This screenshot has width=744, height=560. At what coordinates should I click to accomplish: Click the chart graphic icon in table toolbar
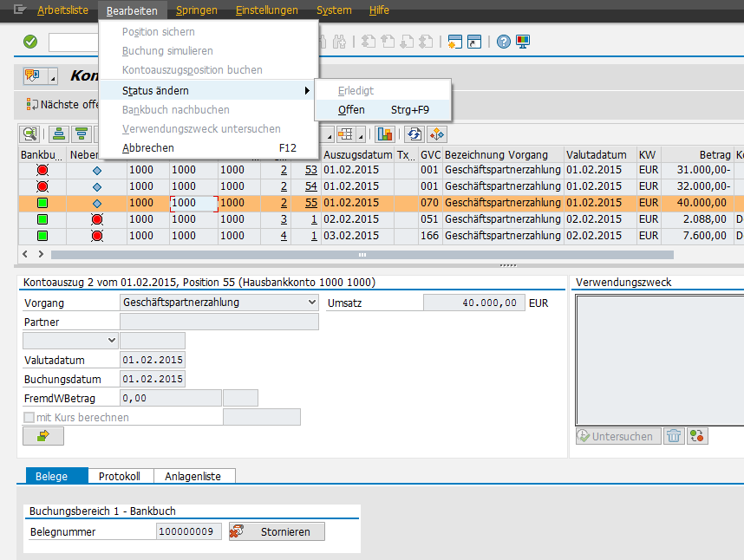click(x=385, y=133)
